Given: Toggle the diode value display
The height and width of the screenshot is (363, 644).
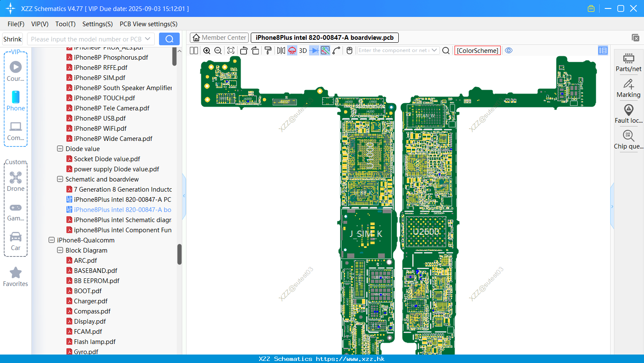Looking at the screenshot, I should [x=314, y=51].
